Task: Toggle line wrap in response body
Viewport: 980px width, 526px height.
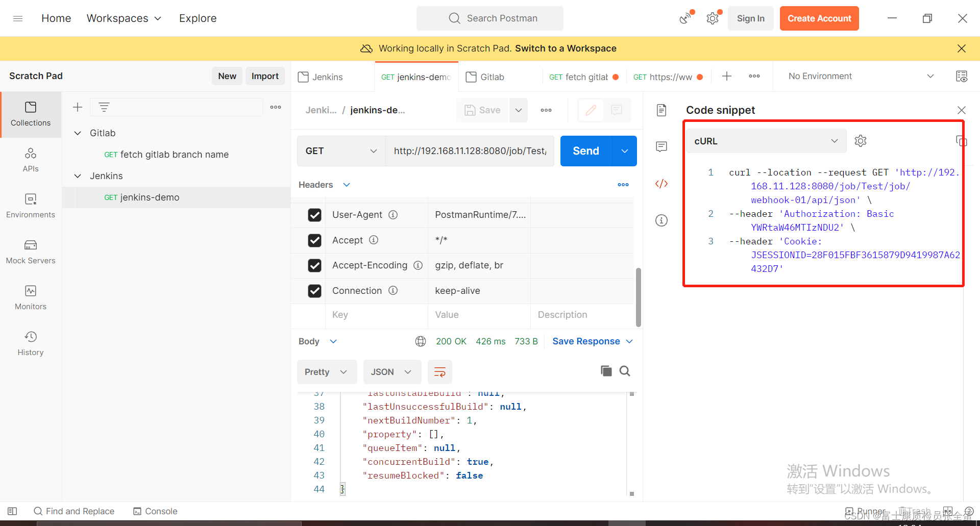Action: (x=439, y=372)
